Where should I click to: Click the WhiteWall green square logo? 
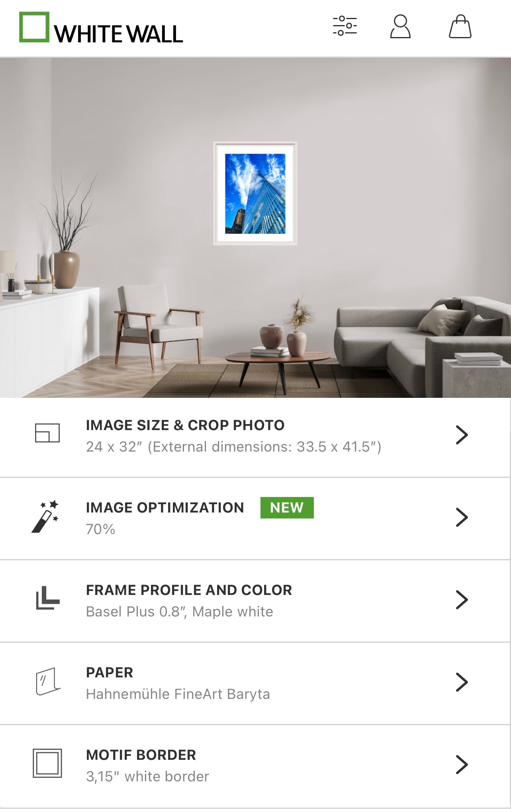[34, 27]
